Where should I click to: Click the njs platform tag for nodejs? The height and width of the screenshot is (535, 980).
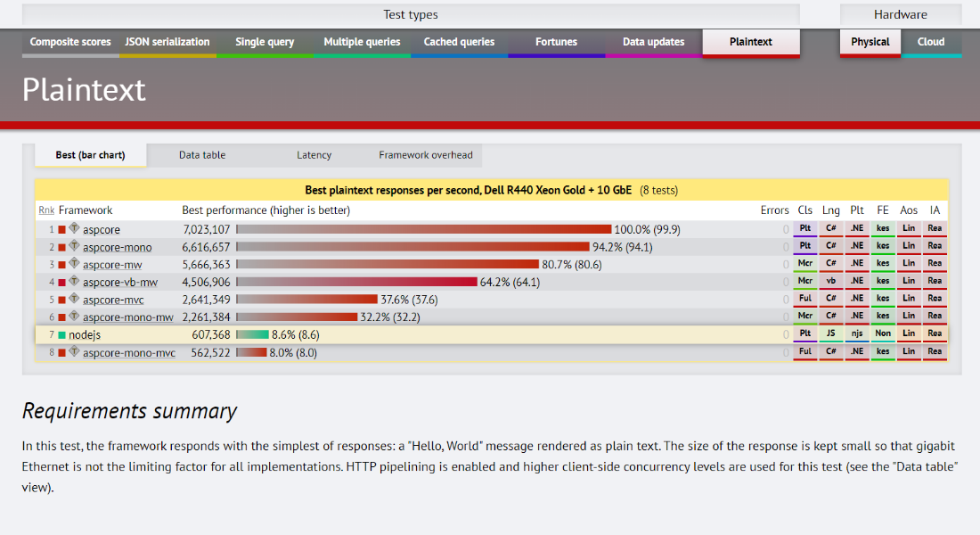tap(857, 334)
